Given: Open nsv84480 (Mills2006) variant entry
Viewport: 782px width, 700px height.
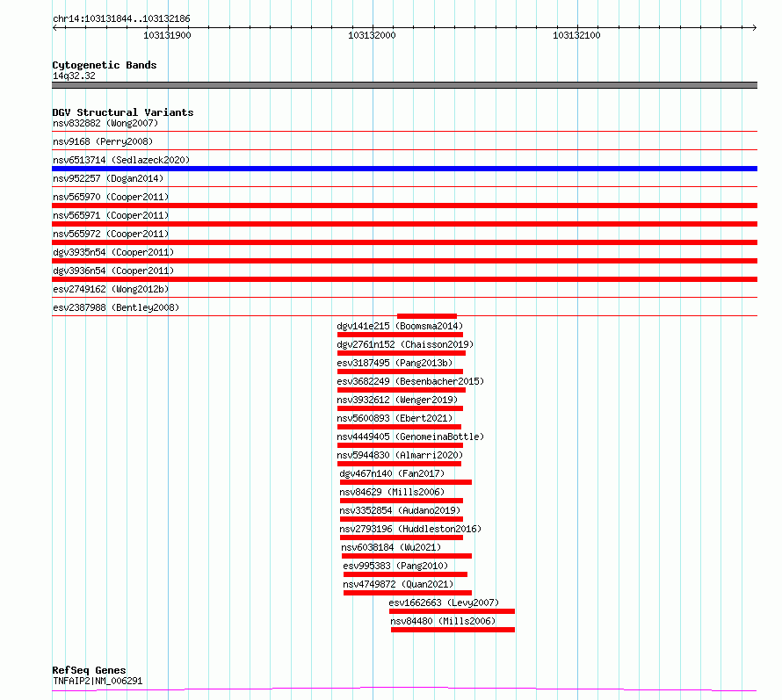Looking at the screenshot, I should [x=443, y=621].
